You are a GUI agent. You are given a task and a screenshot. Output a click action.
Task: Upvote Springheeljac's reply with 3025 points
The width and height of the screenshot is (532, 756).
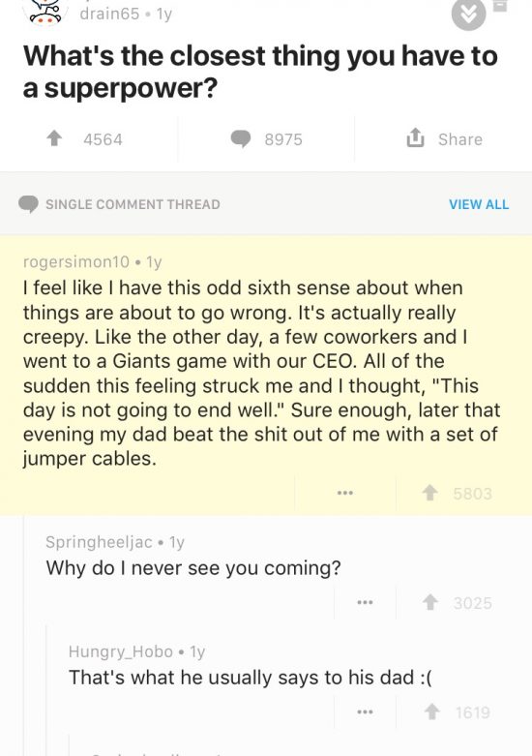click(x=429, y=602)
